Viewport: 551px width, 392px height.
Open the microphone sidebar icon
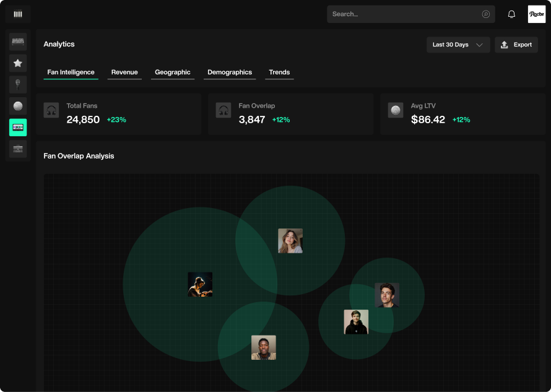click(x=18, y=85)
